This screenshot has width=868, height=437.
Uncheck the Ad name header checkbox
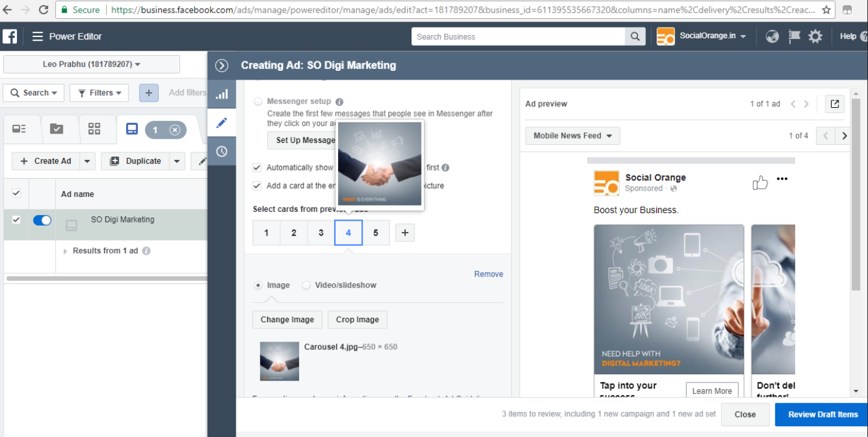pos(16,193)
